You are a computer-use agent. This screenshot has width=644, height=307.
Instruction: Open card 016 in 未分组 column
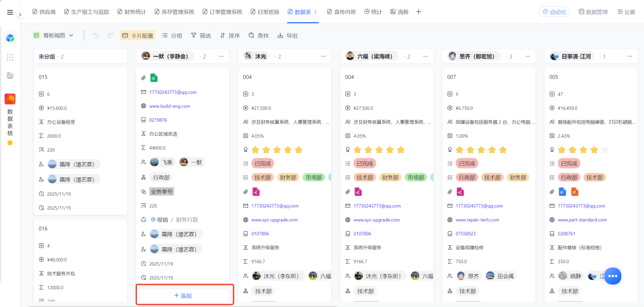81,261
